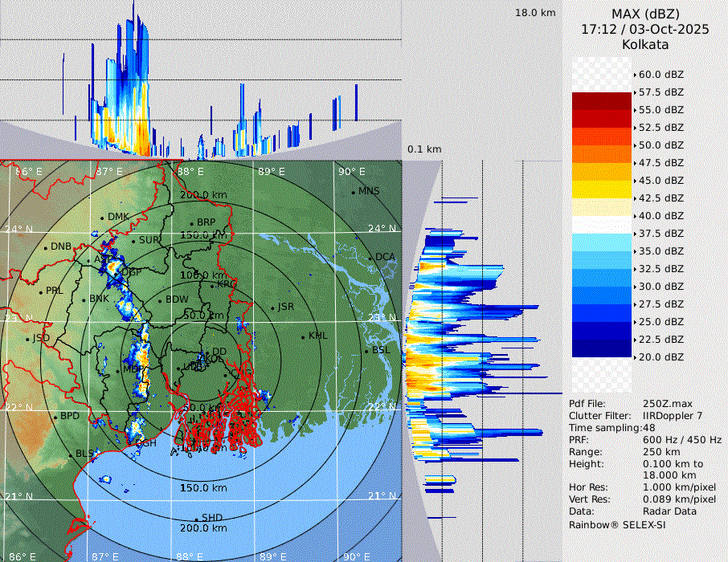Select the yellow 42.5 dBZ legend color

tap(601, 189)
